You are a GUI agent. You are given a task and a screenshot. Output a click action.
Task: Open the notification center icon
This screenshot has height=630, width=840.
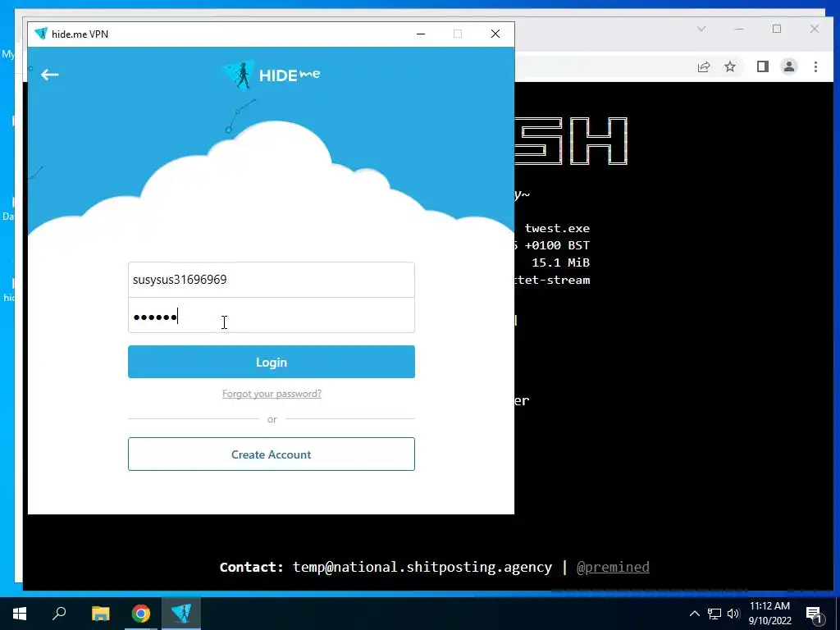tap(815, 614)
